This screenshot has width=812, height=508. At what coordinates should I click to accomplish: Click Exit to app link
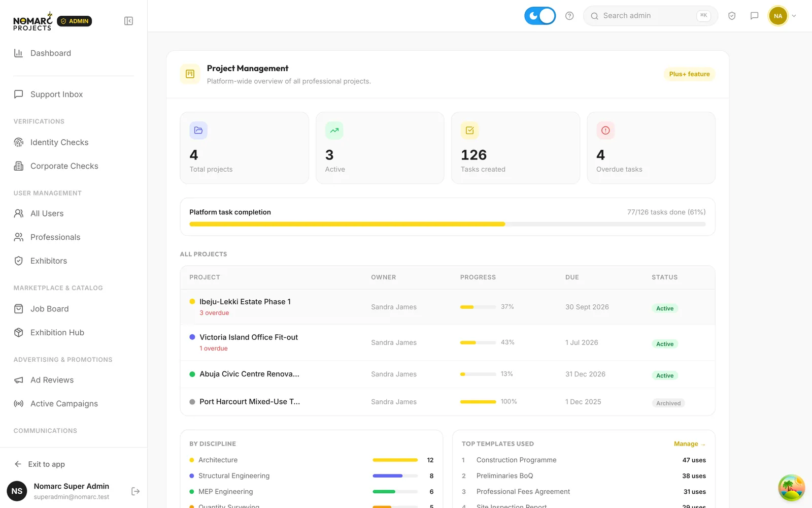click(x=40, y=464)
